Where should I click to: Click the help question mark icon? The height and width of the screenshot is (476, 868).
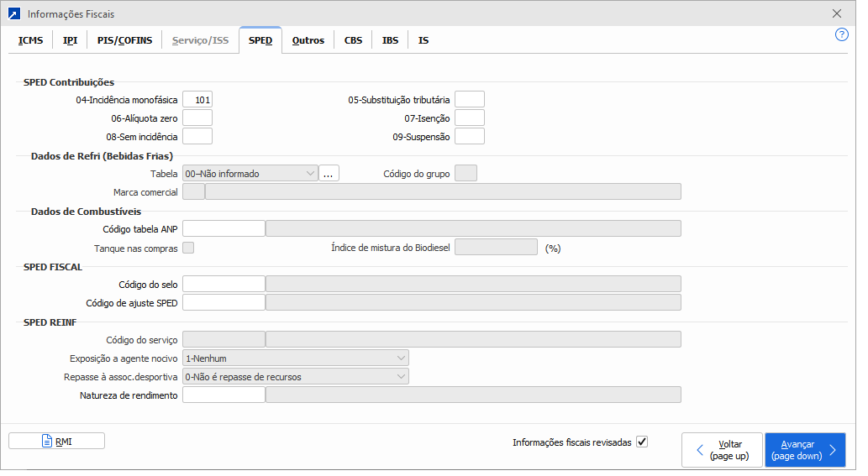(841, 34)
